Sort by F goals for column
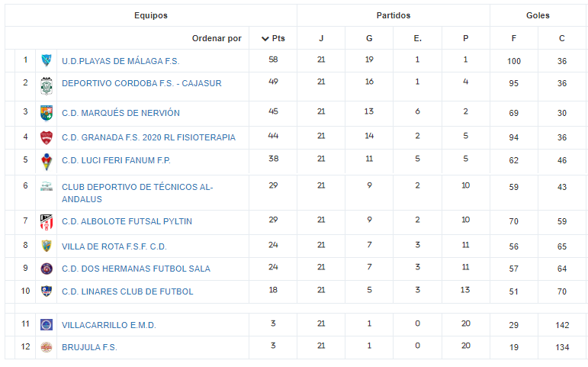Viewport: 588px width, 367px height. pos(514,38)
